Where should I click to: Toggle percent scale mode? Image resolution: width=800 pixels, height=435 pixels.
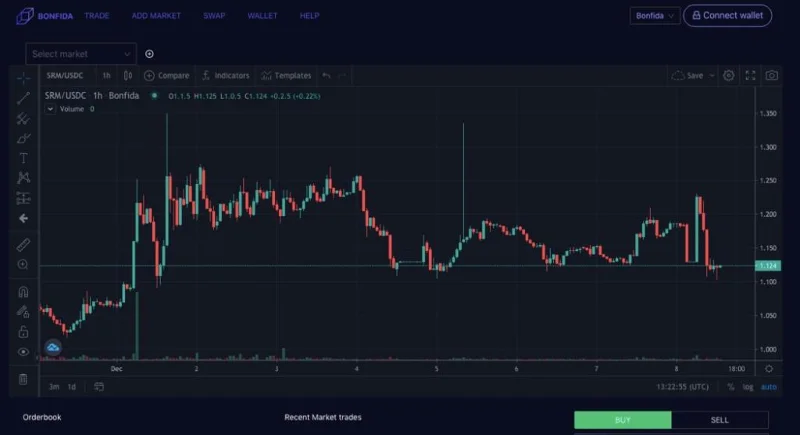(x=731, y=387)
